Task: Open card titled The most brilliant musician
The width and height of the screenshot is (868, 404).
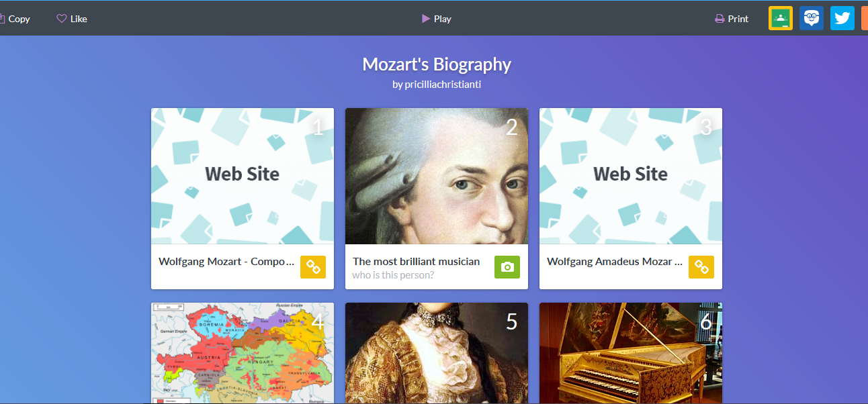Action: pos(417,261)
